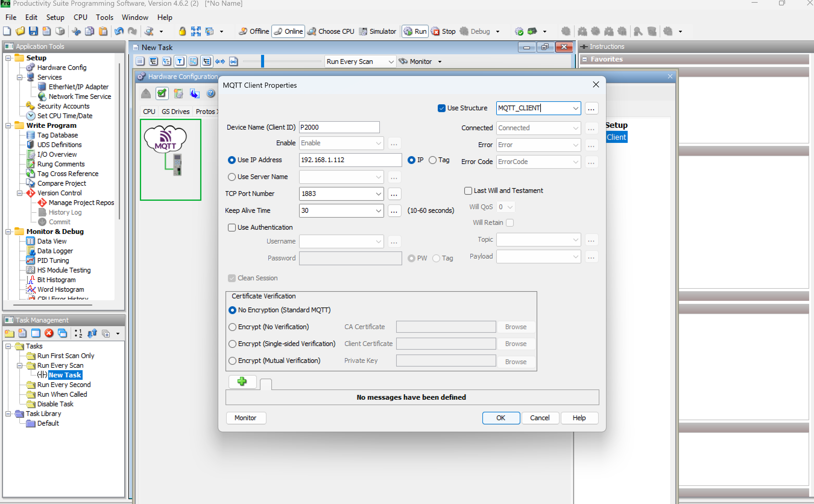The height and width of the screenshot is (504, 814).
Task: Select Encrypt (No Verification) option
Action: click(232, 327)
